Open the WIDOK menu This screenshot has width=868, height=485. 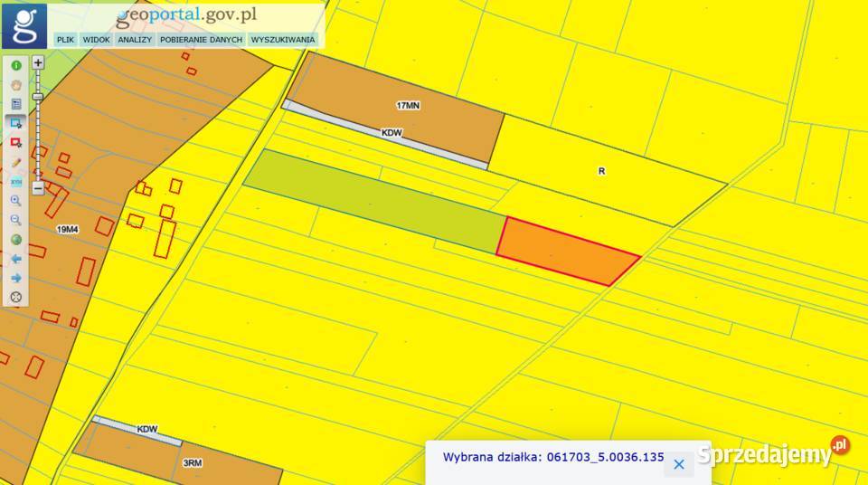click(x=96, y=40)
